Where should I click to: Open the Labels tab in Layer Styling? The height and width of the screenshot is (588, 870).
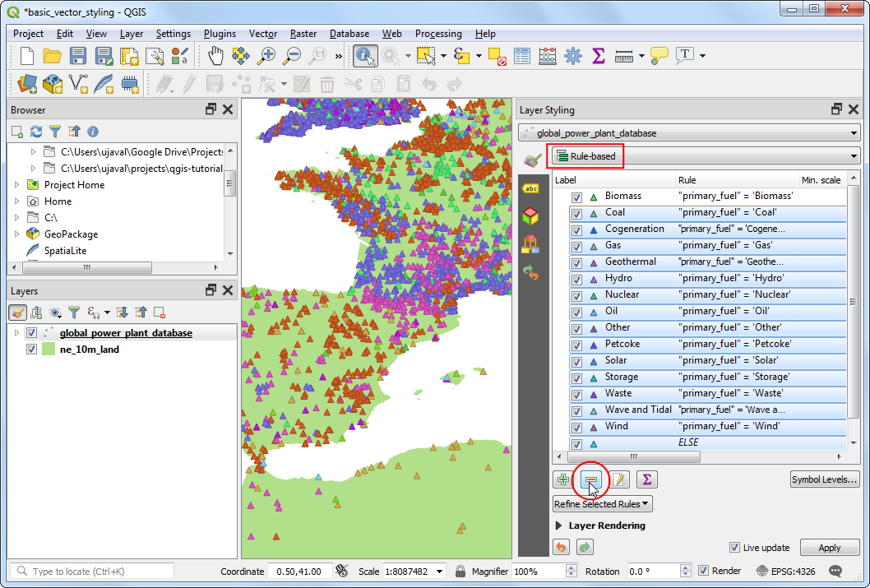click(531, 189)
